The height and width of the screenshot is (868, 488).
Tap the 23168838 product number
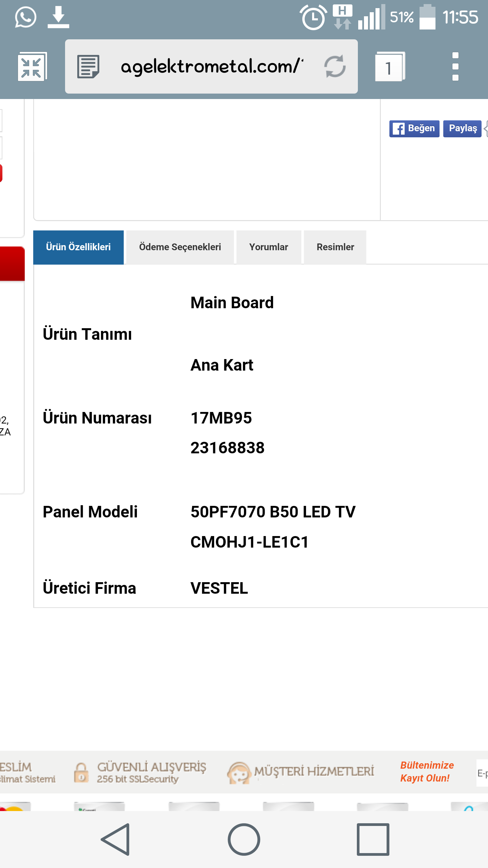tap(227, 448)
